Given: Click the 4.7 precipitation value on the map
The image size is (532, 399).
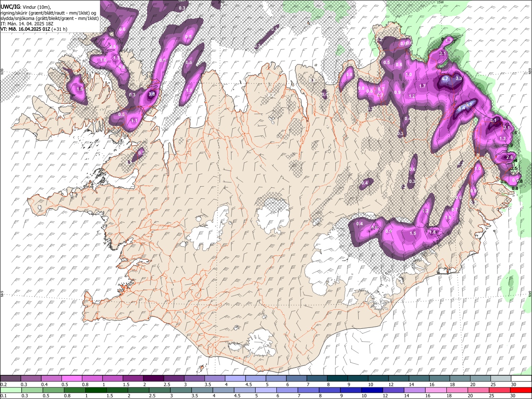Looking at the screenshot, I should (x=445, y=78).
